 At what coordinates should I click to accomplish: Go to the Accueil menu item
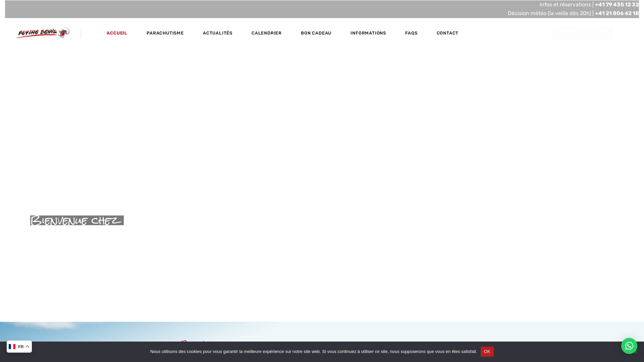[x=117, y=33]
